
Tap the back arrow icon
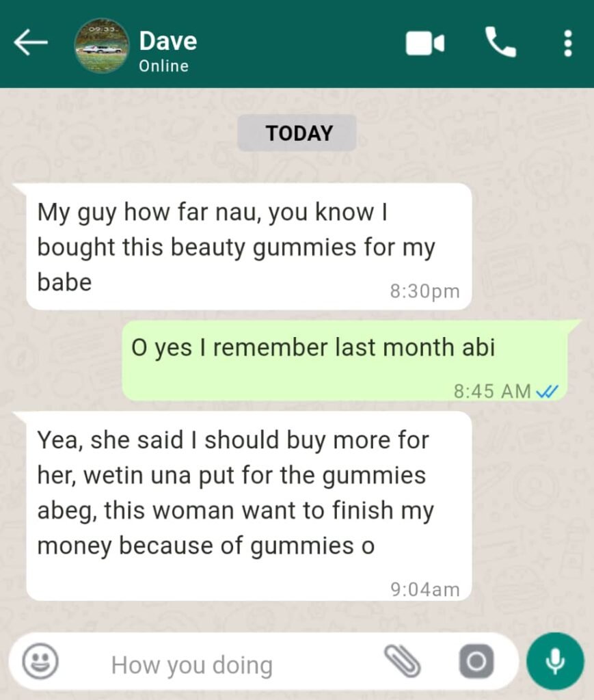click(30, 42)
